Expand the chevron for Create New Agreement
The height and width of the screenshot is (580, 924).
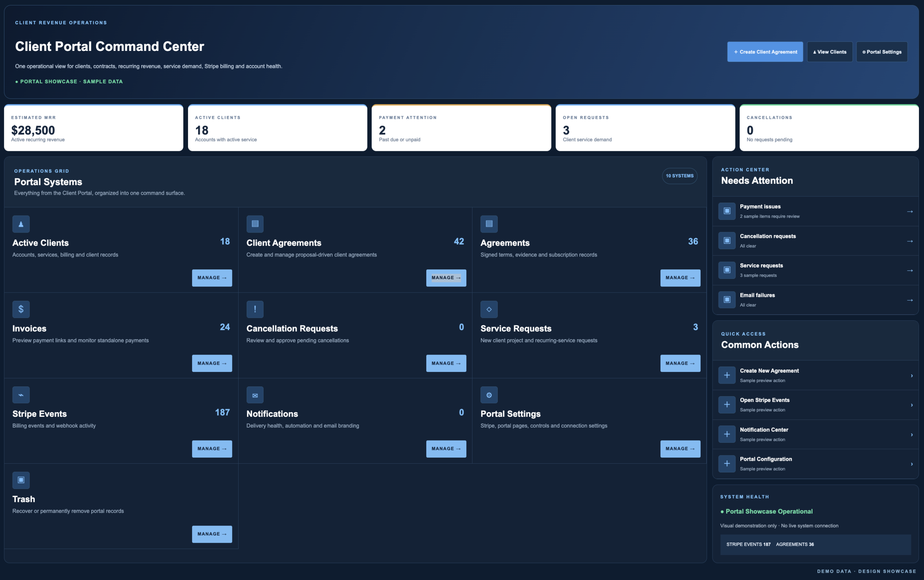coord(911,376)
